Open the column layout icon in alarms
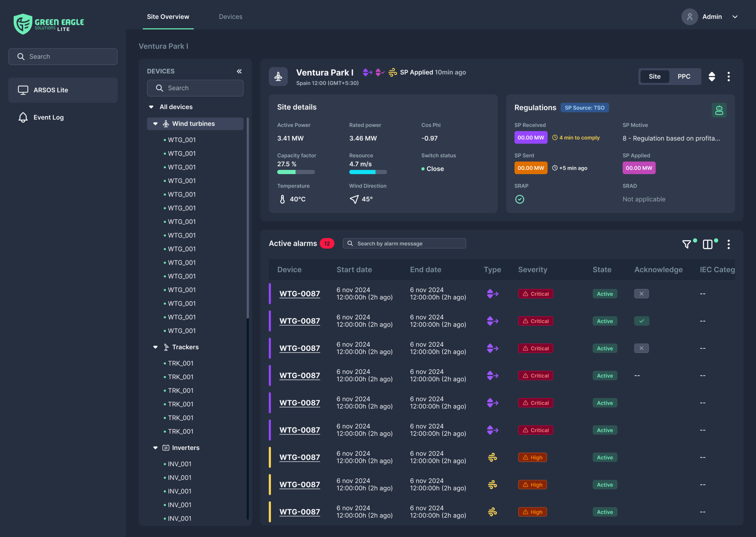This screenshot has width=756, height=537. [707, 244]
